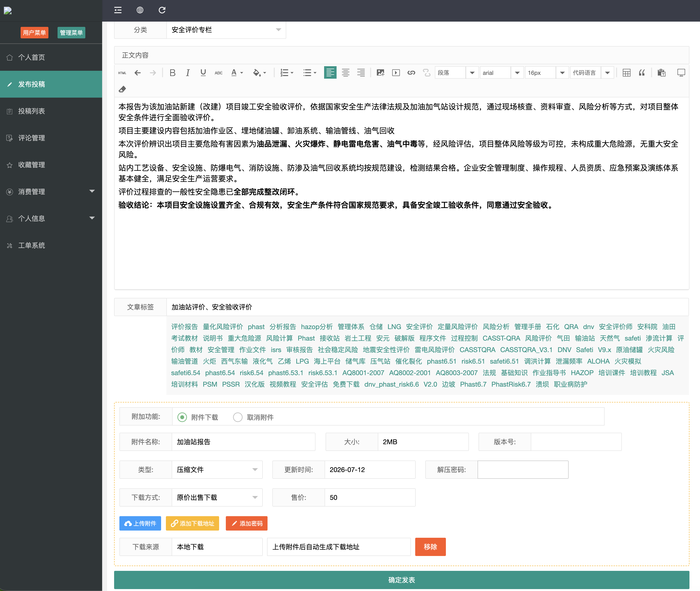Viewport: 700px width, 591px height.
Task: Click the 解压密码 input field
Action: [523, 470]
